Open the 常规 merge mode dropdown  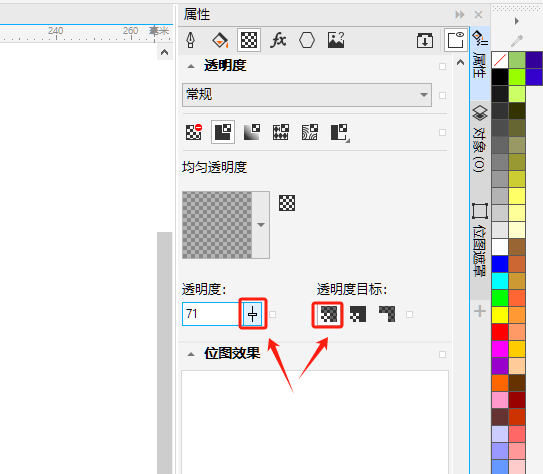307,95
